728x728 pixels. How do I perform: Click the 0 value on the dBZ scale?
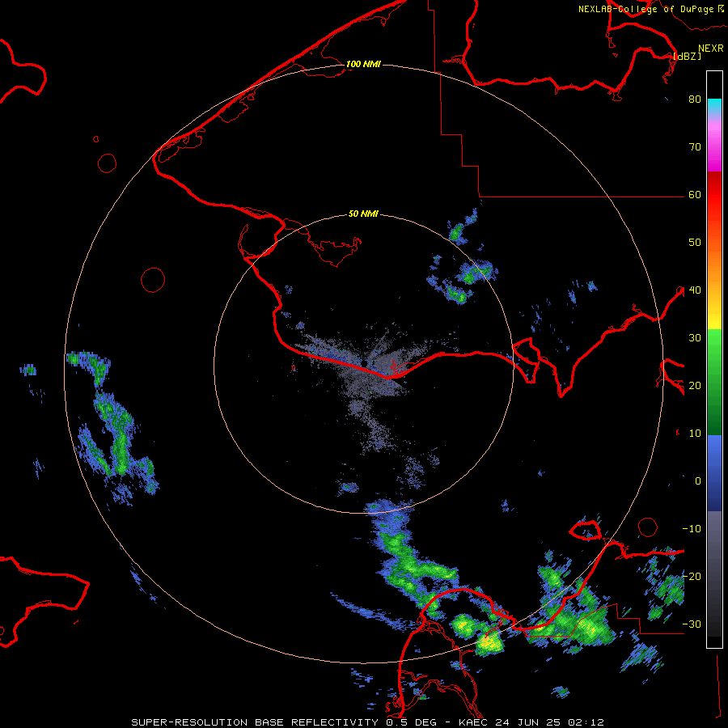point(698,481)
